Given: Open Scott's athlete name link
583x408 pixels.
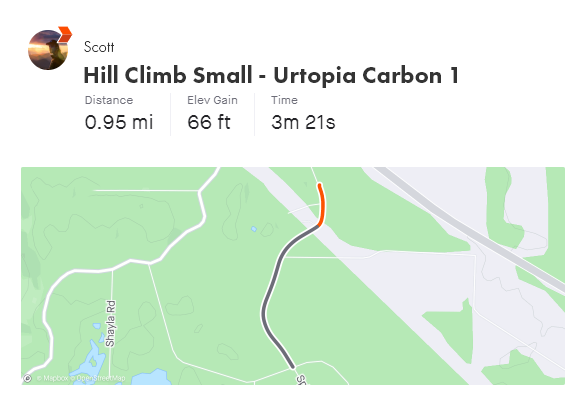Looking at the screenshot, I should (99, 47).
